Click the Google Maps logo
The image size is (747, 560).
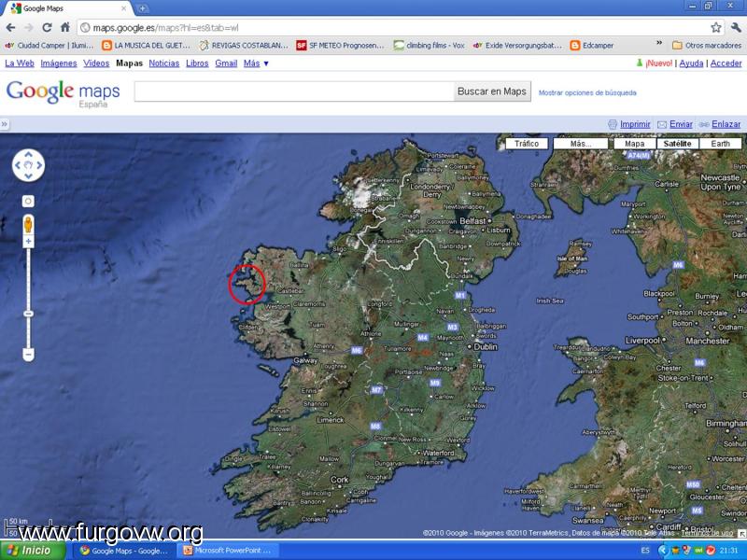(x=63, y=93)
